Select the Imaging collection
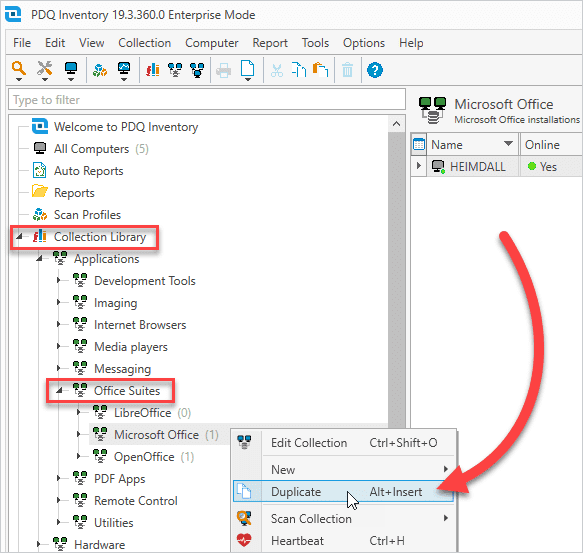 point(116,303)
